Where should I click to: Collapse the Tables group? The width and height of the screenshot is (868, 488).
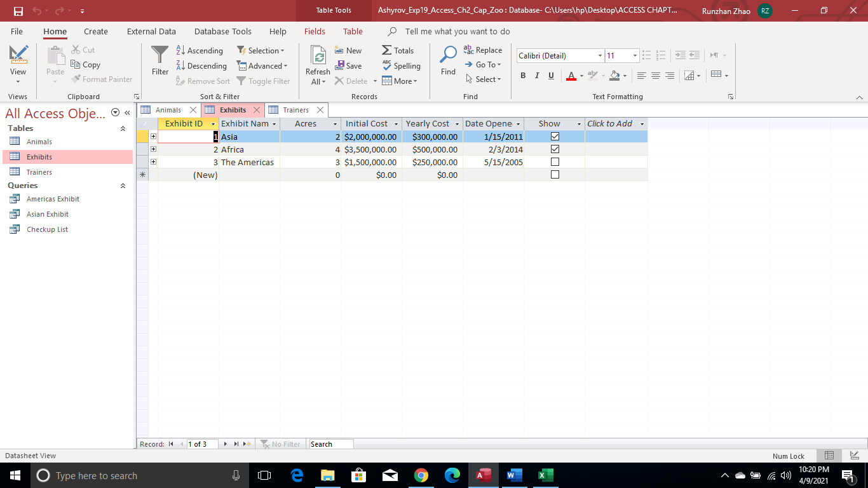tap(123, 128)
